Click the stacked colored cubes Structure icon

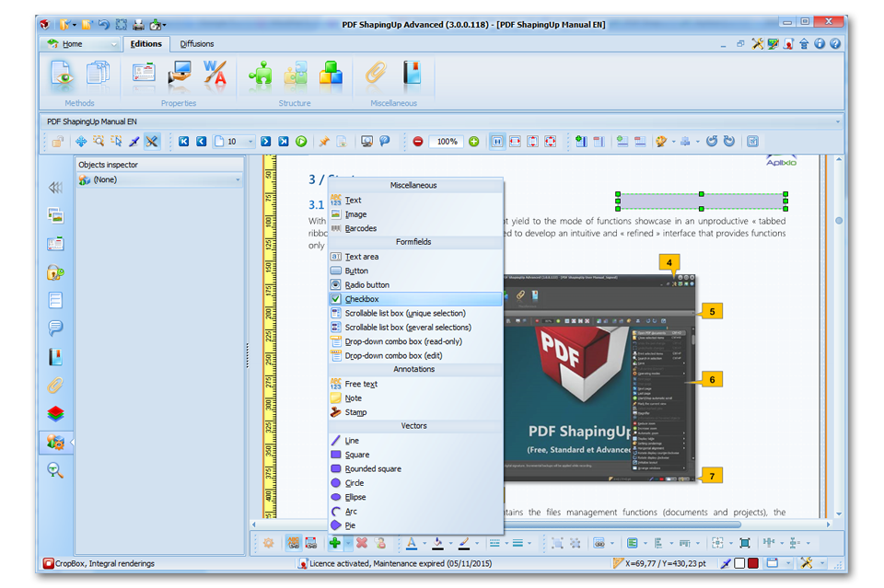point(331,74)
